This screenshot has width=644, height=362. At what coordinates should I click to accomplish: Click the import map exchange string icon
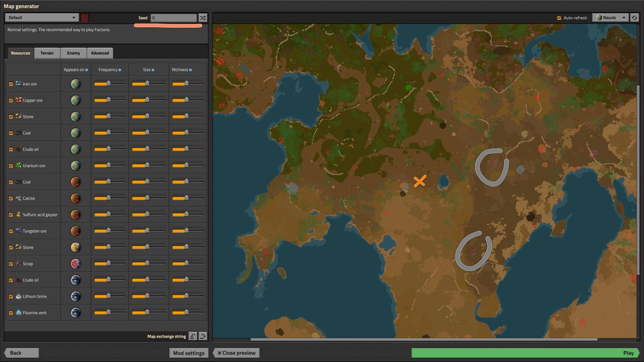(x=193, y=336)
